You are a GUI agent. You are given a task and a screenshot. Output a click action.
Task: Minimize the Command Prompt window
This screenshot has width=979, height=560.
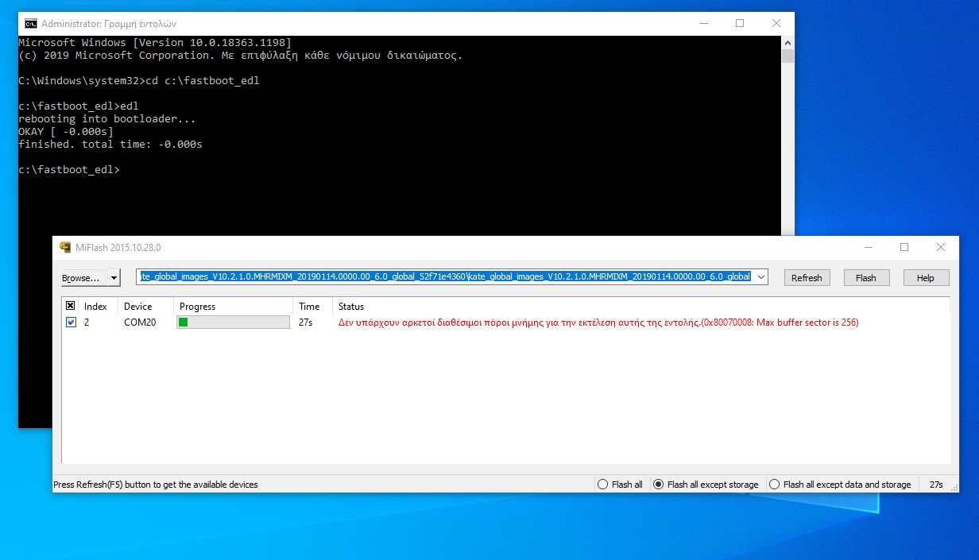[703, 24]
